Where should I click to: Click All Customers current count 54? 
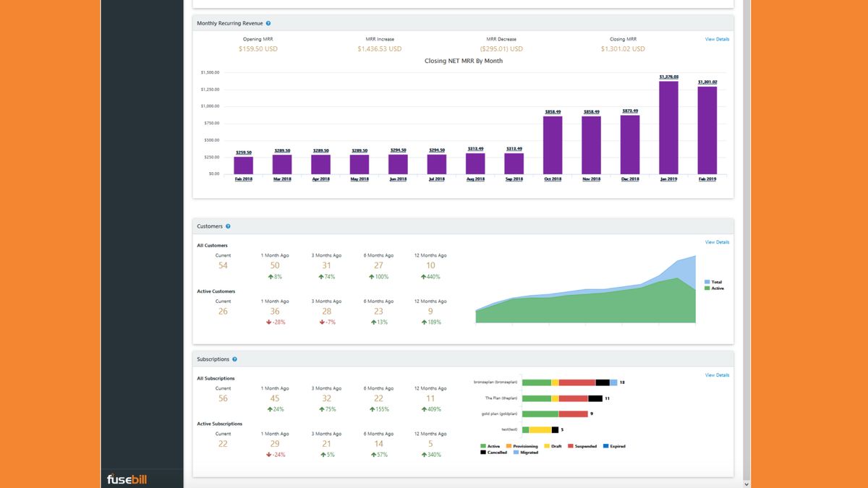coord(223,265)
